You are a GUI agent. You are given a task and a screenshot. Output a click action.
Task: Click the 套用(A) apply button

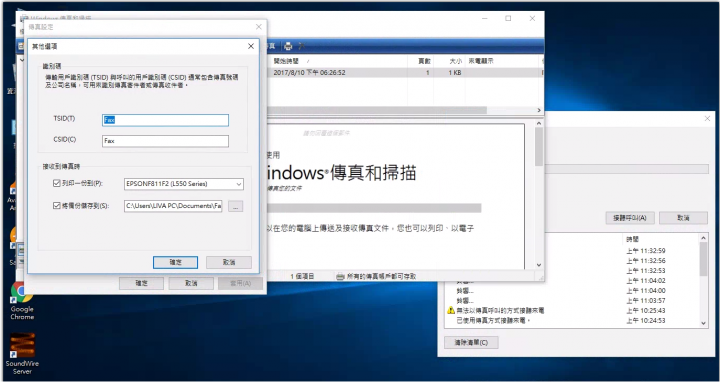[241, 283]
